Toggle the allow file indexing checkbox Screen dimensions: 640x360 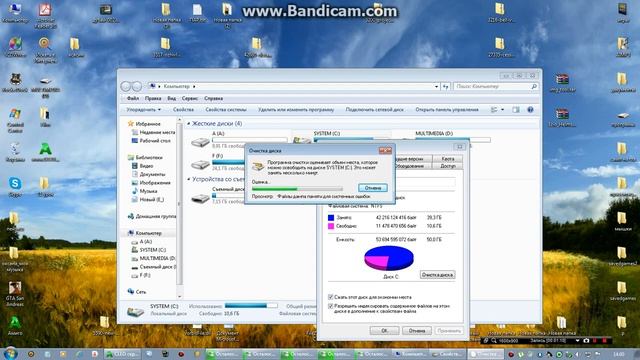tap(331, 306)
